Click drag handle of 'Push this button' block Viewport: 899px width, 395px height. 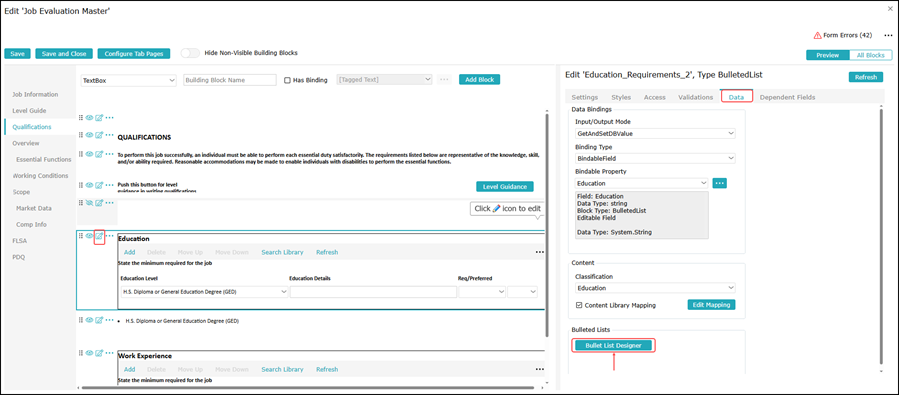(81, 185)
